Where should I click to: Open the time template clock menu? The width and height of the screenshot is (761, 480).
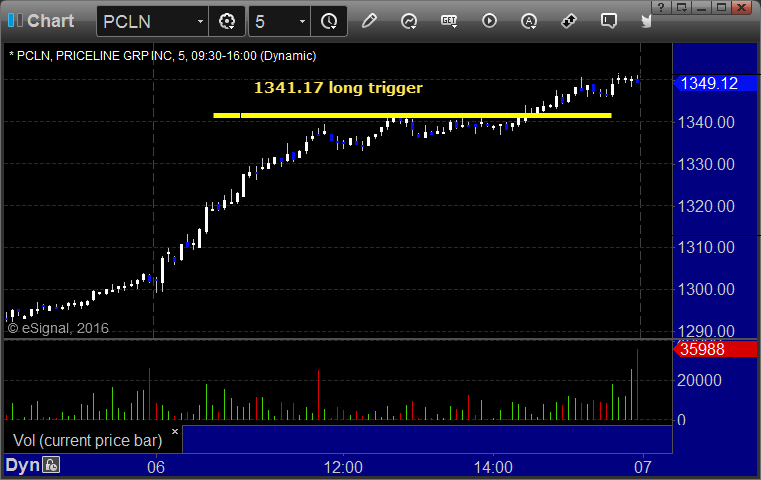click(x=329, y=21)
